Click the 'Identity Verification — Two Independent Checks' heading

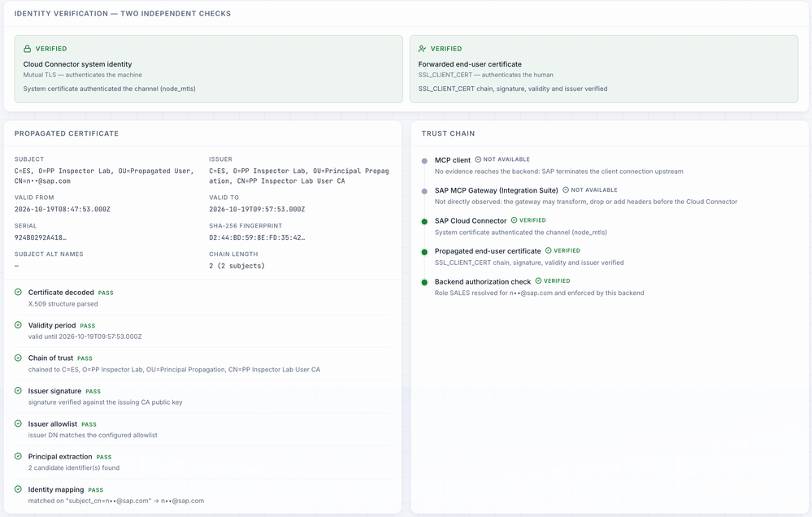[123, 14]
